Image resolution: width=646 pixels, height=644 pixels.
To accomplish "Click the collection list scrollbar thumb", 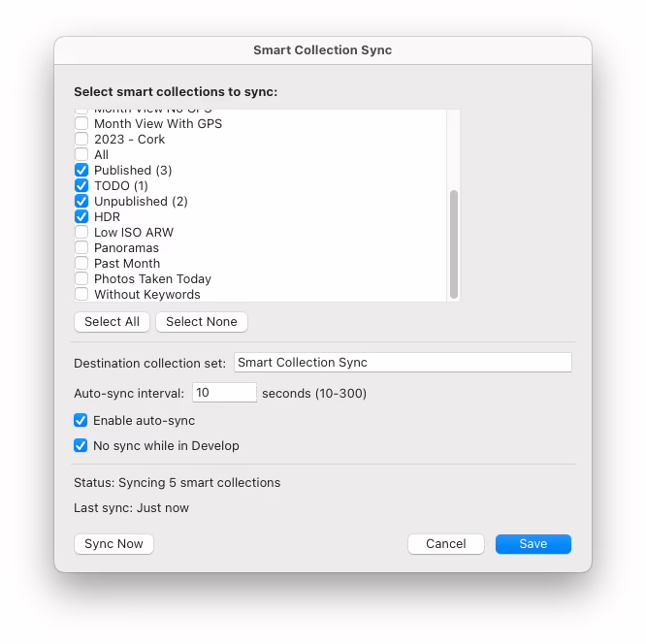I will pyautogui.click(x=453, y=243).
